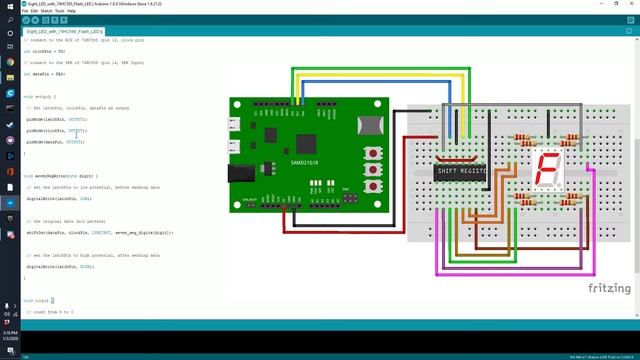Open the purple round app in taskbar
The width and height of the screenshot is (640, 360).
(x=10, y=140)
